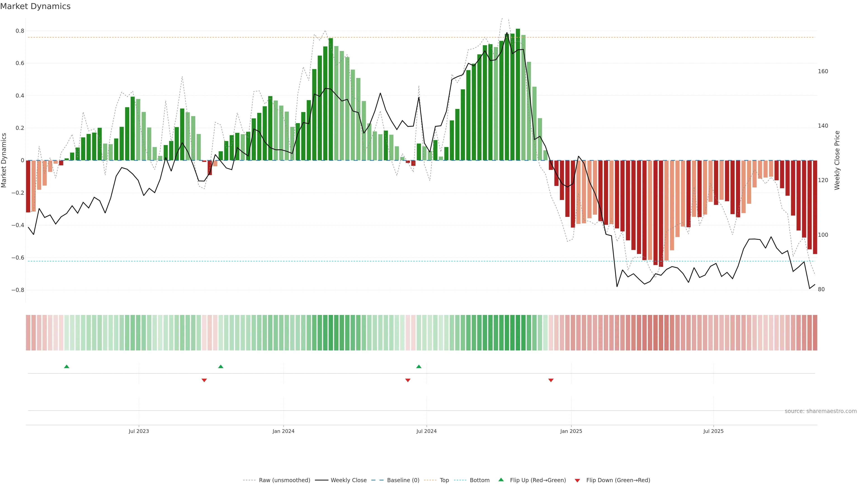Click the source: sharemaestro.com text
Viewport: 868px width, 488px height.
pyautogui.click(x=821, y=411)
